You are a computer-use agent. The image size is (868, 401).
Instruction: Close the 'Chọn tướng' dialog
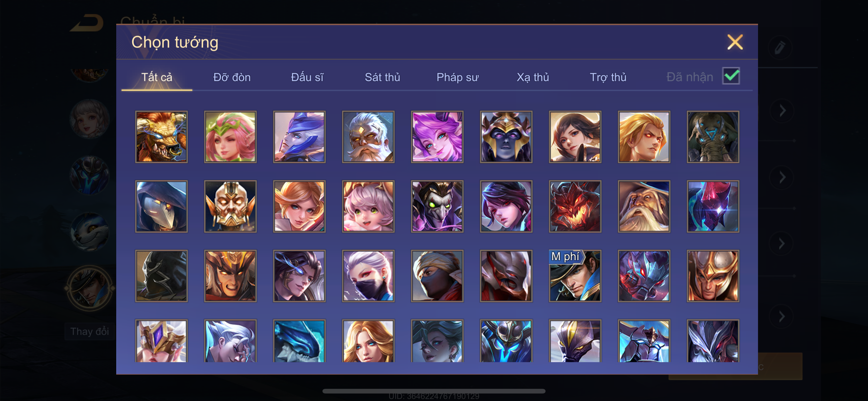click(x=735, y=42)
